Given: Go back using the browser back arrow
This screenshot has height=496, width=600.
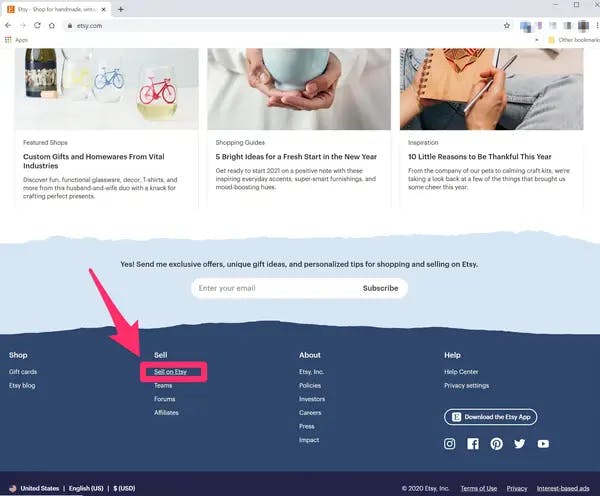Looking at the screenshot, I should (x=8, y=26).
